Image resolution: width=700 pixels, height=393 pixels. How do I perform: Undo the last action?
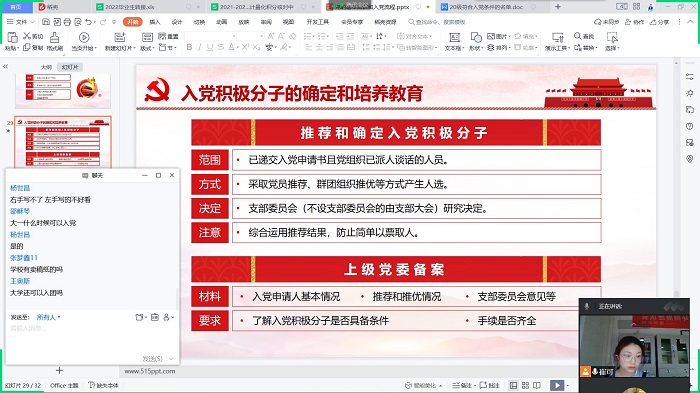[x=88, y=21]
